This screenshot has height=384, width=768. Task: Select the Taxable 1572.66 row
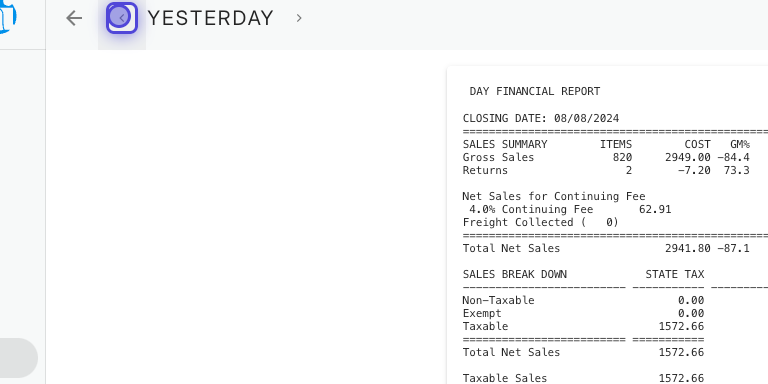coord(583,326)
